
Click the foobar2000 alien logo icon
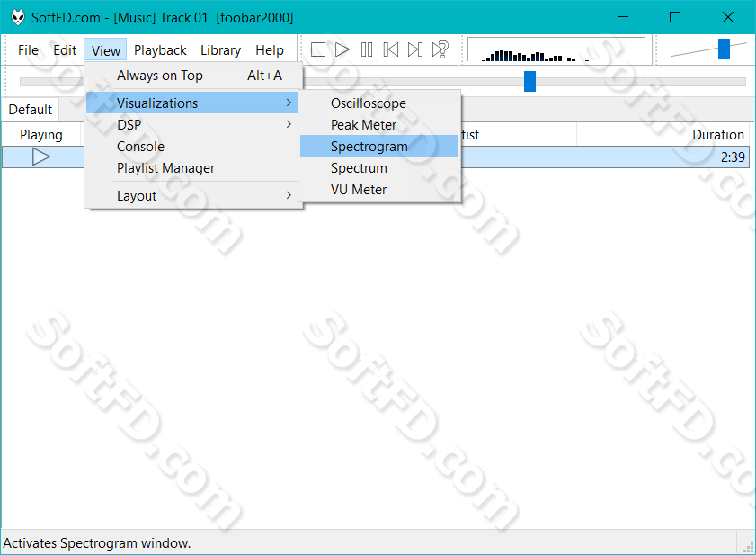click(x=18, y=17)
